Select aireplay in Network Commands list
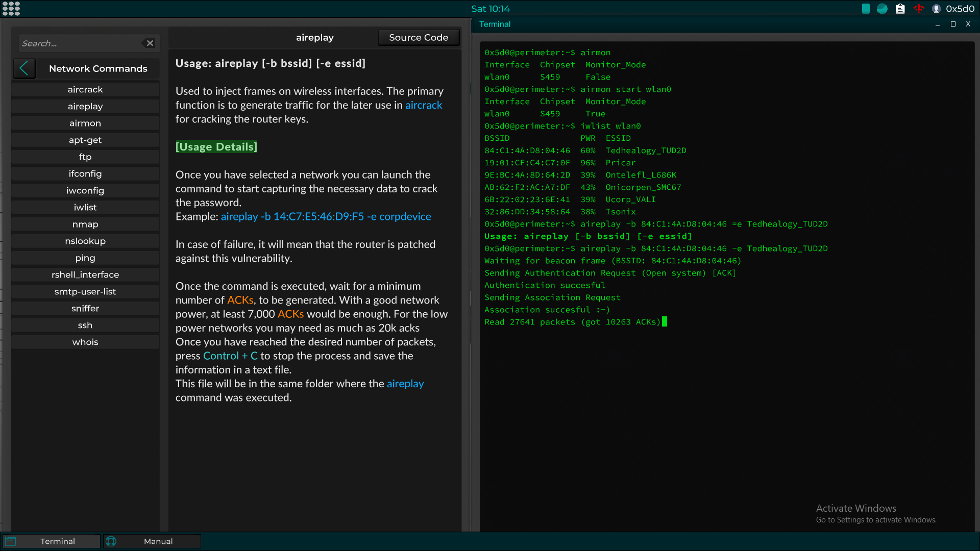980x551 pixels. pyautogui.click(x=85, y=106)
